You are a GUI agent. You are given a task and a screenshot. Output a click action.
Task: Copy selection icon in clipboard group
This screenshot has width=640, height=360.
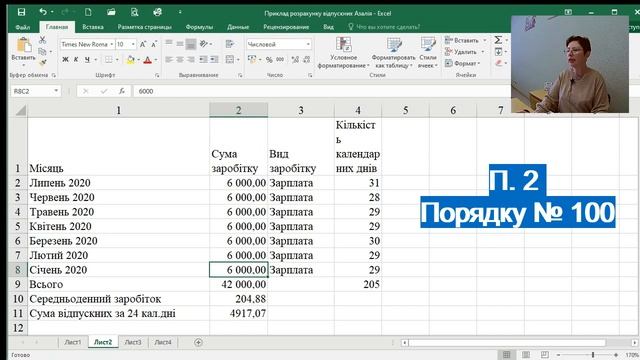click(x=42, y=51)
